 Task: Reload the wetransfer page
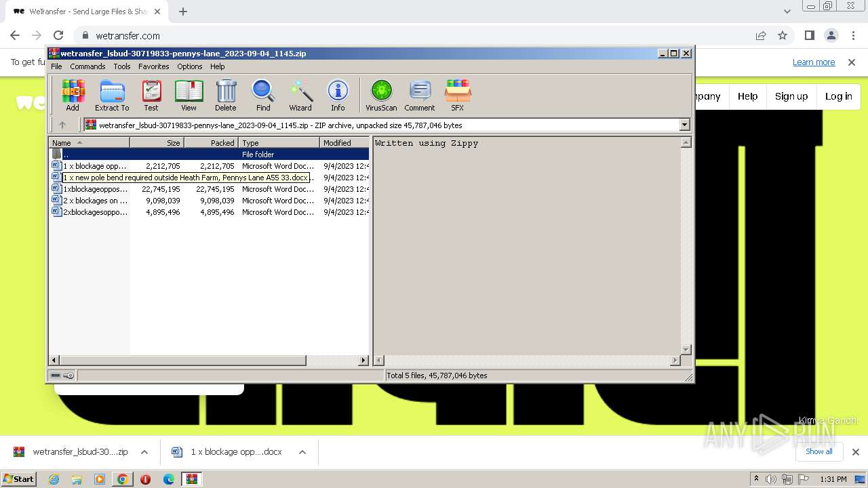click(58, 35)
